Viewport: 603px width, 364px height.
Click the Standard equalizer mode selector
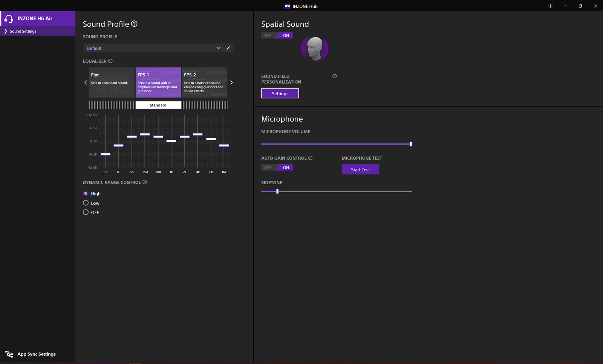pyautogui.click(x=158, y=105)
